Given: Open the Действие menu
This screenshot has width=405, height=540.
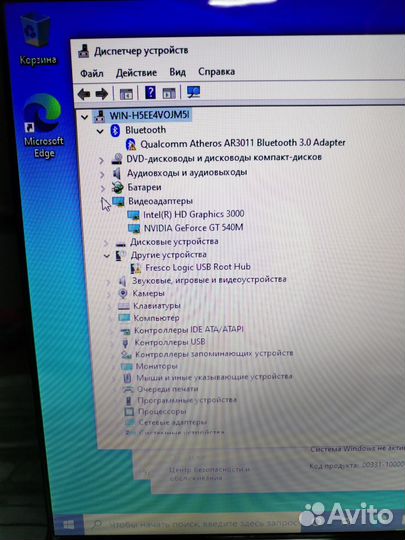Looking at the screenshot, I should click(x=136, y=73).
